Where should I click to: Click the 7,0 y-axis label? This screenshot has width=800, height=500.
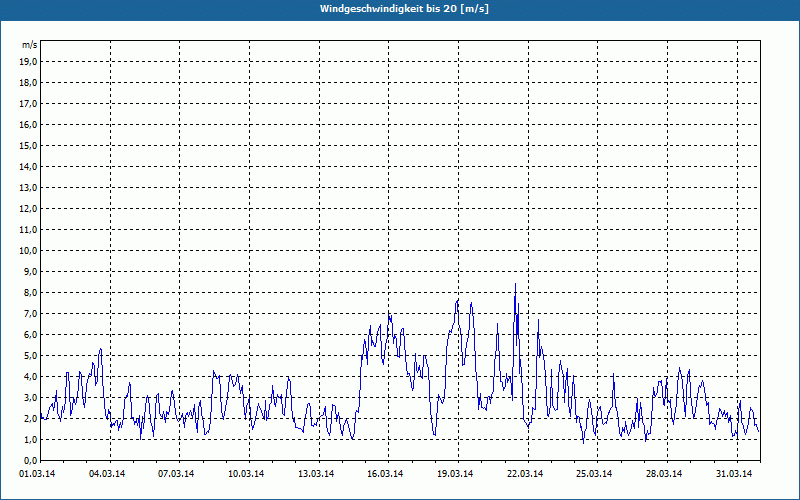click(x=30, y=313)
